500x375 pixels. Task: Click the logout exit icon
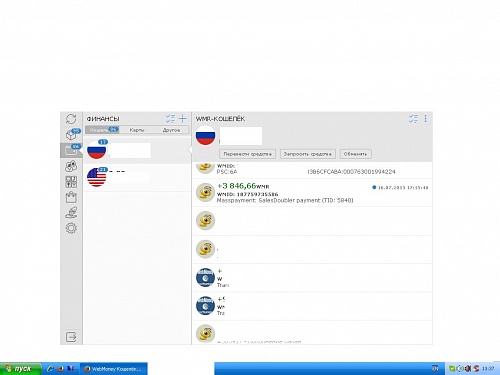click(x=71, y=337)
